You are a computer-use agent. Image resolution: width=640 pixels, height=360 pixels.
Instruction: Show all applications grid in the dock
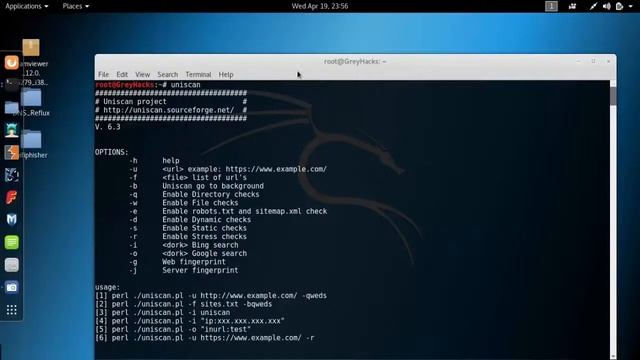pyautogui.click(x=11, y=310)
